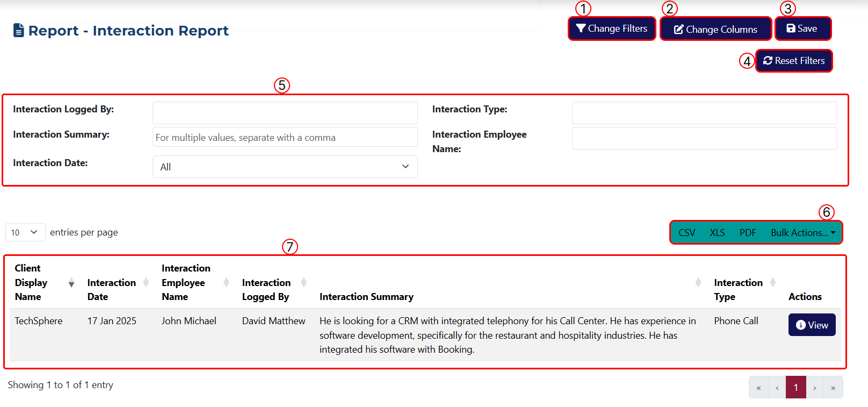Reset Filters with the refresh button
Viewport: 868px width, 407px height.
pos(794,61)
